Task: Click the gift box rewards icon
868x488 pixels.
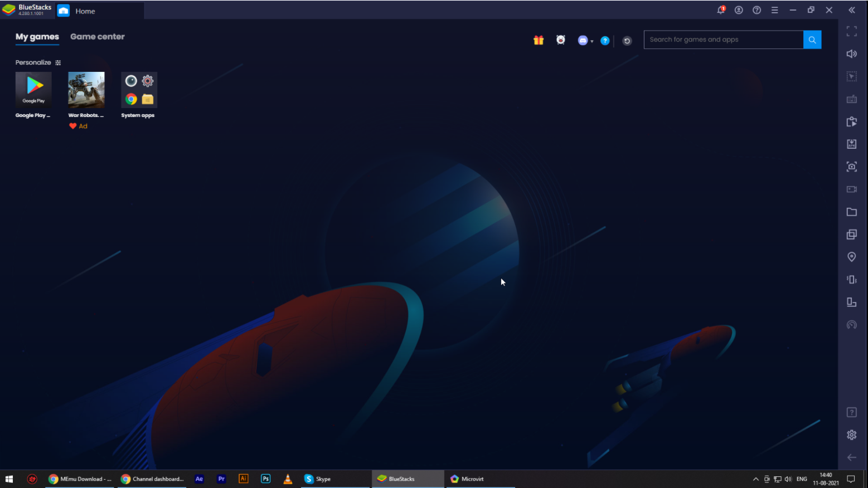Action: (x=538, y=40)
